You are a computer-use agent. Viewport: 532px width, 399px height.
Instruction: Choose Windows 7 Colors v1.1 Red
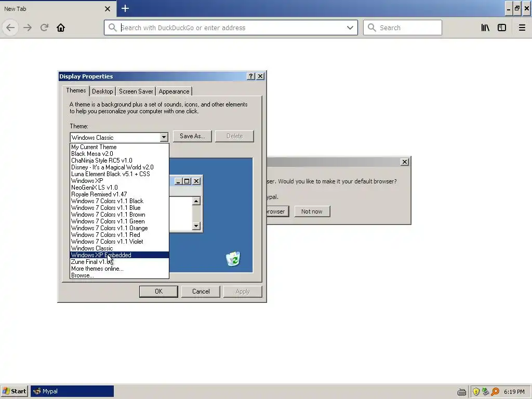(x=119, y=235)
